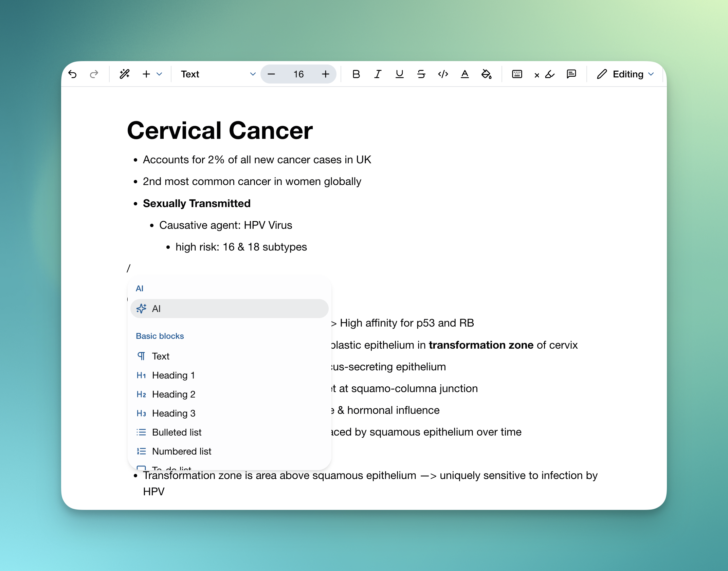Apply italic formatting
This screenshot has width=728, height=571.
click(378, 74)
